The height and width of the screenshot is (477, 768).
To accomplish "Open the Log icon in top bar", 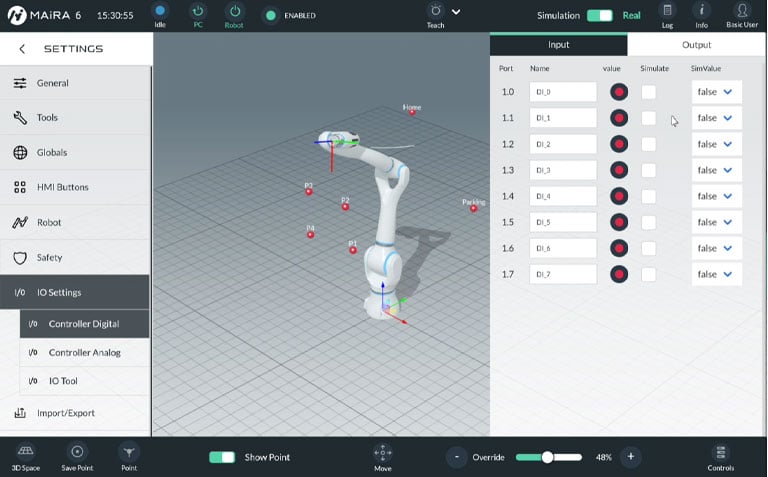I will [x=667, y=11].
